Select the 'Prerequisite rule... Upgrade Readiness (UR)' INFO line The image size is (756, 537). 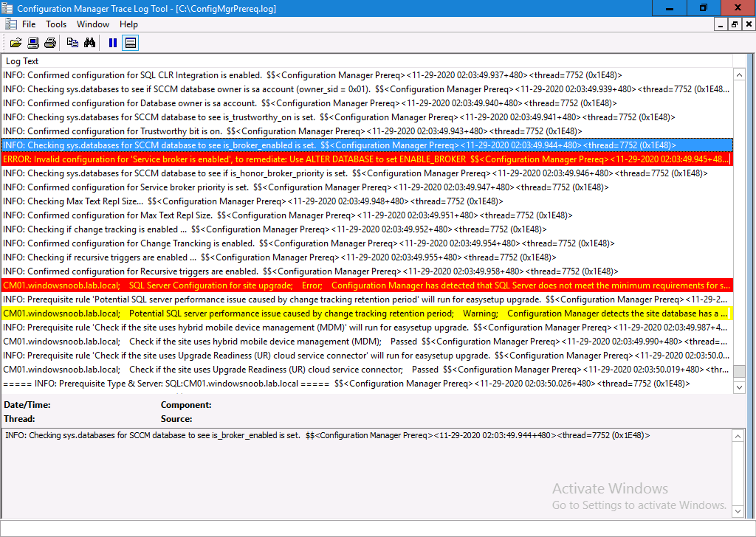pos(367,356)
